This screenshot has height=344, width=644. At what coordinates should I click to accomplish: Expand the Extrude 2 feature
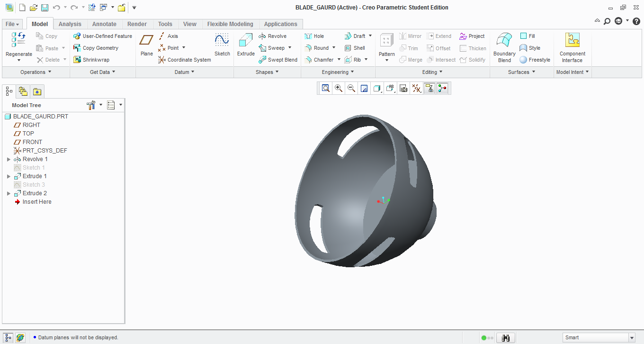[9, 193]
